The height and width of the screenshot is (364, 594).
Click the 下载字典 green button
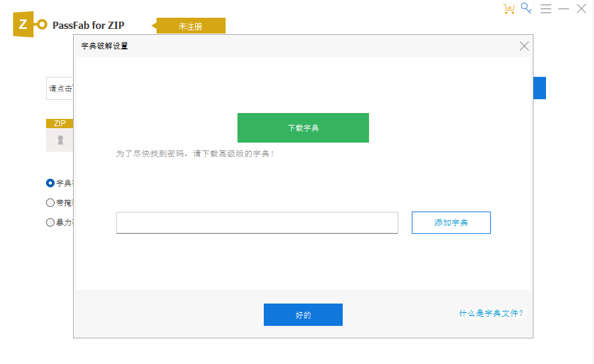pyautogui.click(x=303, y=128)
